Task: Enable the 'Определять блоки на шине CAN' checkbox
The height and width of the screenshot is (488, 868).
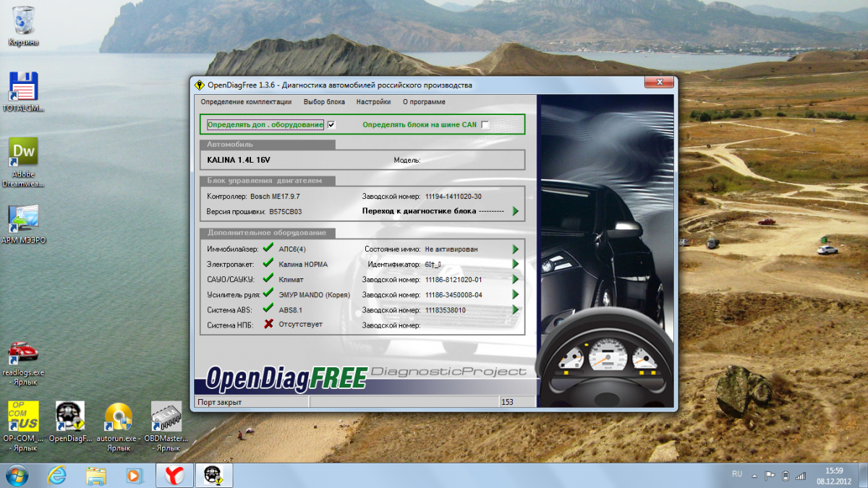Action: click(x=485, y=124)
